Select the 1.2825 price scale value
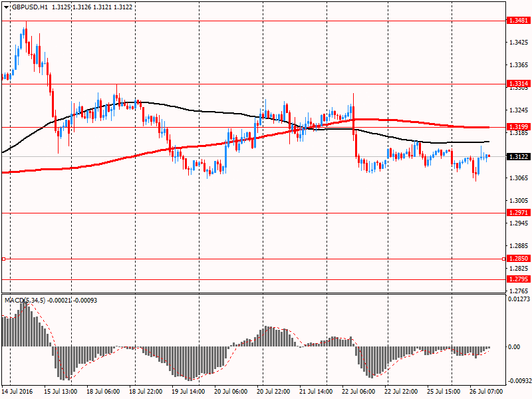 click(x=519, y=269)
